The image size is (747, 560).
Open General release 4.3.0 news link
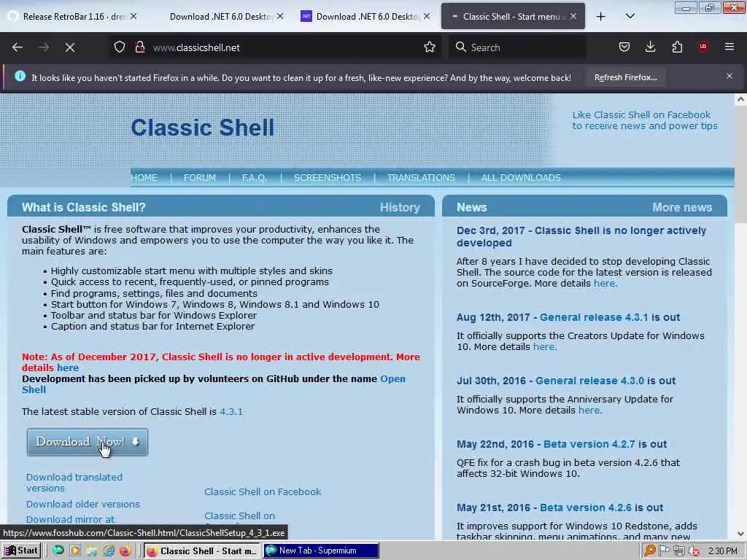pyautogui.click(x=589, y=381)
